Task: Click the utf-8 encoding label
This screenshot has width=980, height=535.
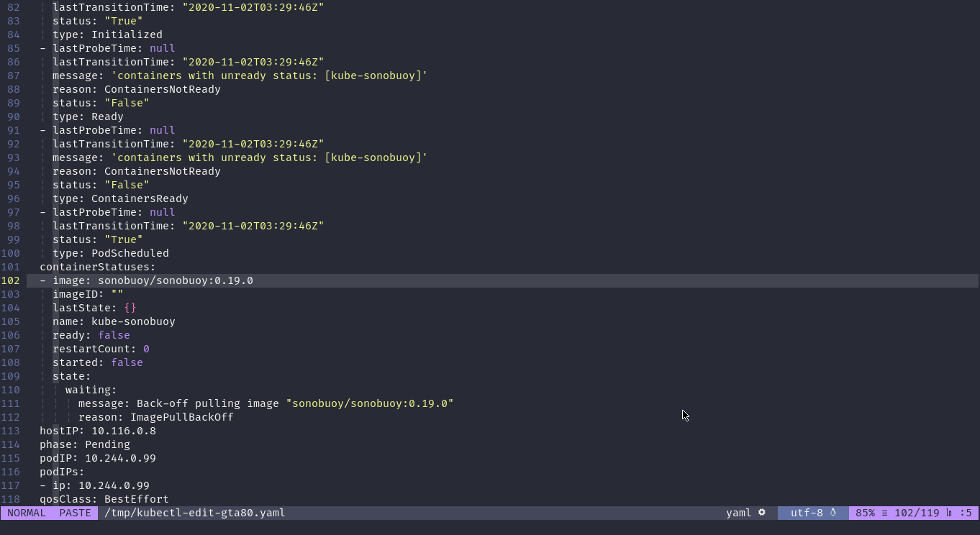Action: [807, 513]
